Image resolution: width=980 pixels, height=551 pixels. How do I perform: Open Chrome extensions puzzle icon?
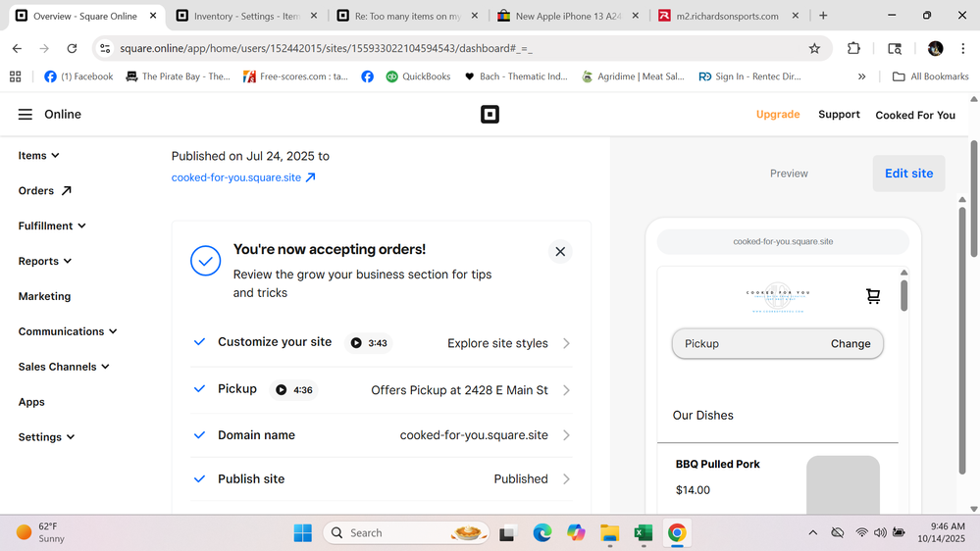pyautogui.click(x=853, y=48)
